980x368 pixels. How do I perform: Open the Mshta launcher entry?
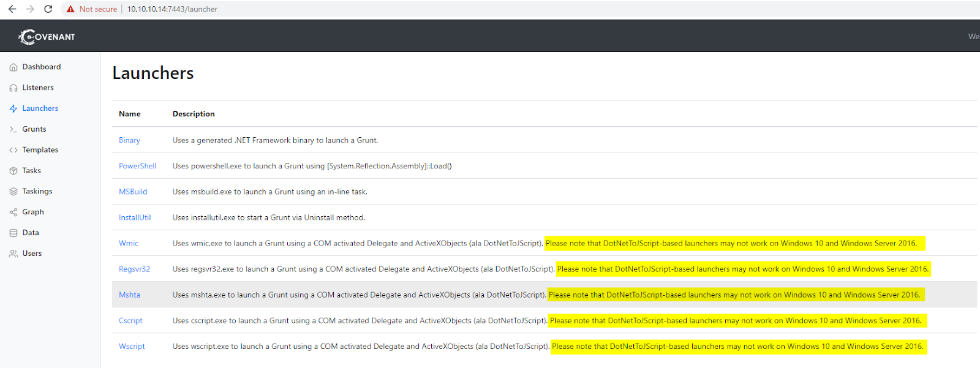129,295
